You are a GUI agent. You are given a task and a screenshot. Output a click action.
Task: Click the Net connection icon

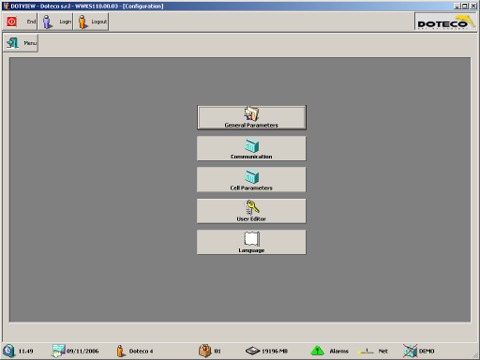point(365,351)
